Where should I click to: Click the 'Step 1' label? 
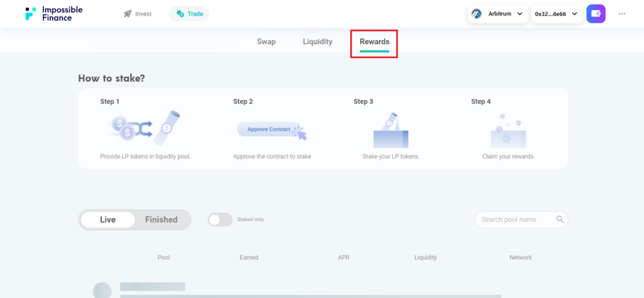click(x=109, y=101)
